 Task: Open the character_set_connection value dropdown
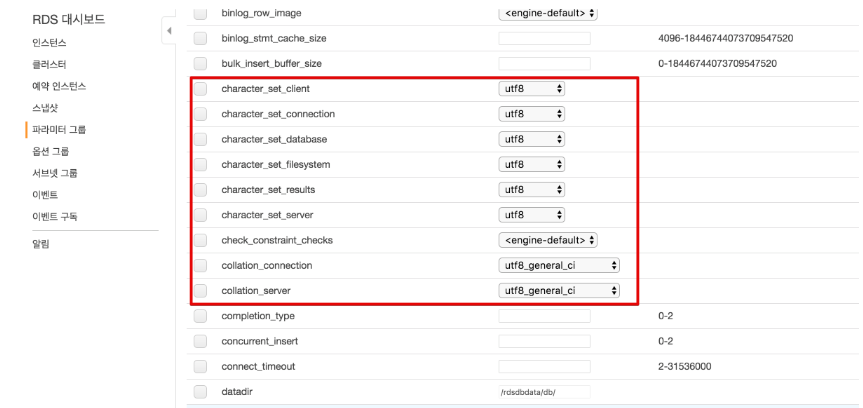pyautogui.click(x=532, y=114)
